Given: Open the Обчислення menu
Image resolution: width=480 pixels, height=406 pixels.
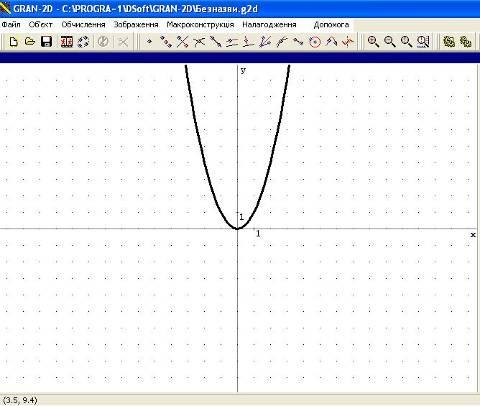Looking at the screenshot, I should (83, 25).
